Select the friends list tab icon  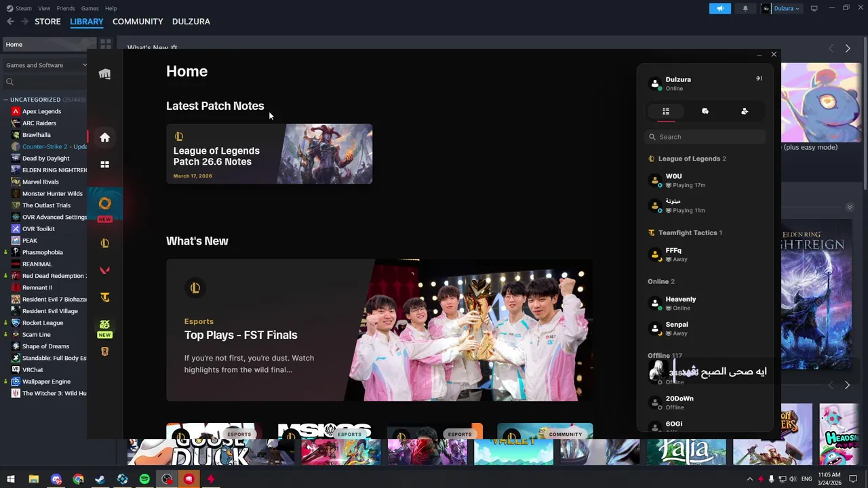click(x=666, y=111)
